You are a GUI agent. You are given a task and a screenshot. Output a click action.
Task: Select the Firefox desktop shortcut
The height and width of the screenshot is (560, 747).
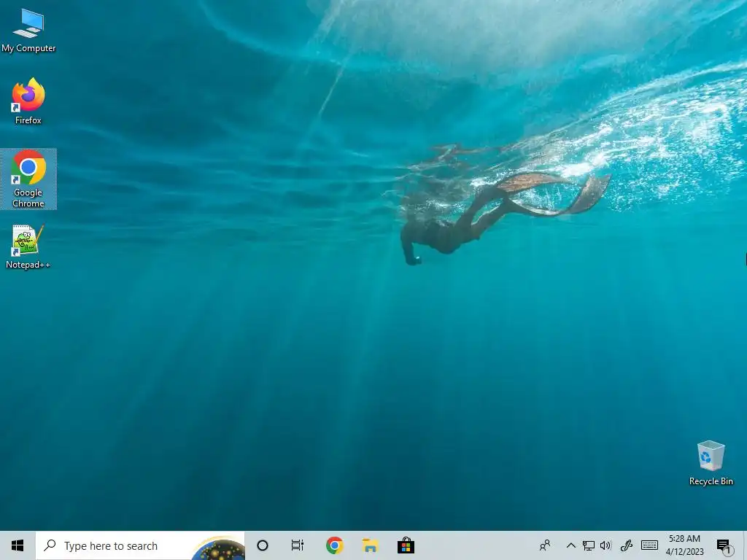tap(28, 101)
